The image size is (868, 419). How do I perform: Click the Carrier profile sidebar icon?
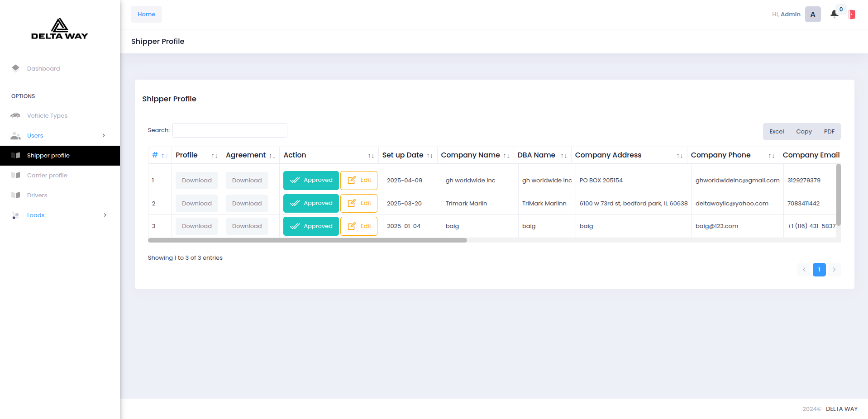(x=16, y=176)
